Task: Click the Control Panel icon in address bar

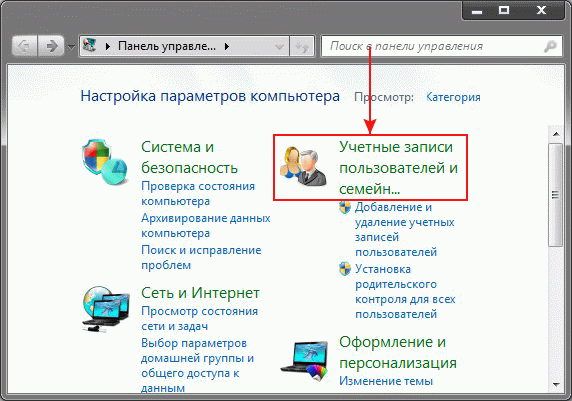Action: pos(90,46)
